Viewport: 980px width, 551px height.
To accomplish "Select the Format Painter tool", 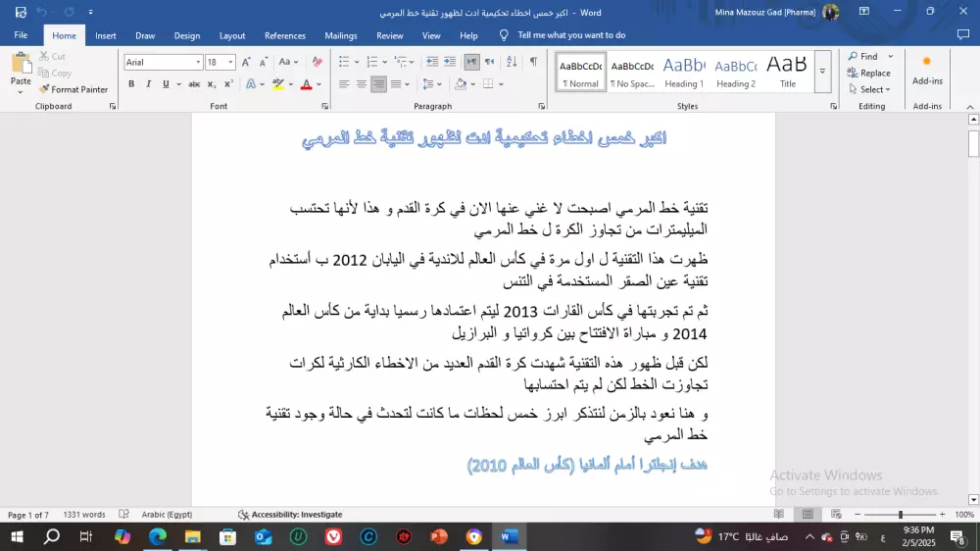I will click(x=73, y=89).
